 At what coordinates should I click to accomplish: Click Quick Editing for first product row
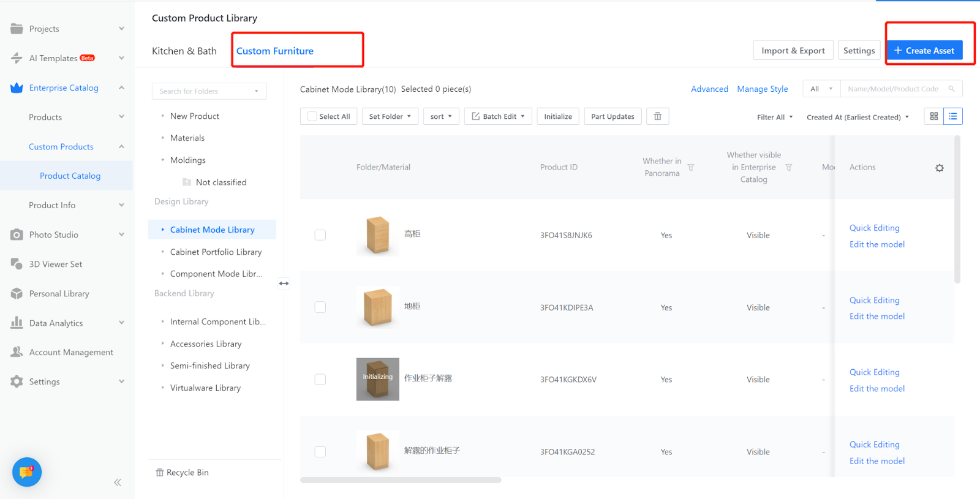[874, 228]
